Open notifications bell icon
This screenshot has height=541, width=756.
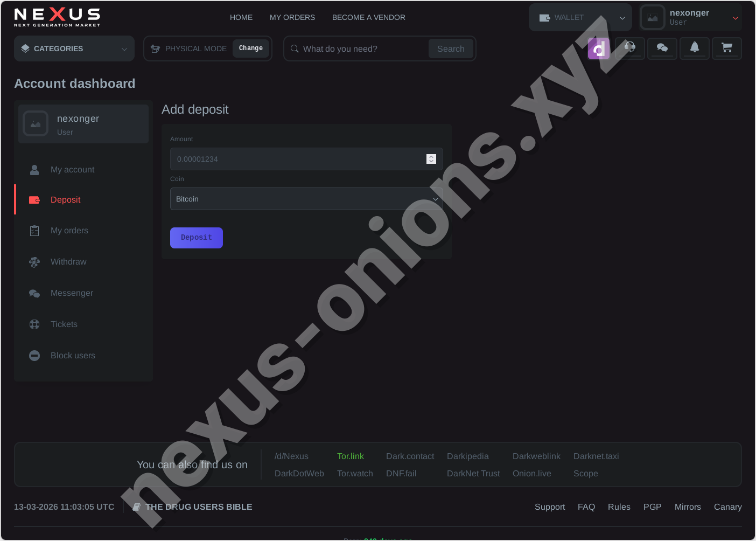(695, 48)
